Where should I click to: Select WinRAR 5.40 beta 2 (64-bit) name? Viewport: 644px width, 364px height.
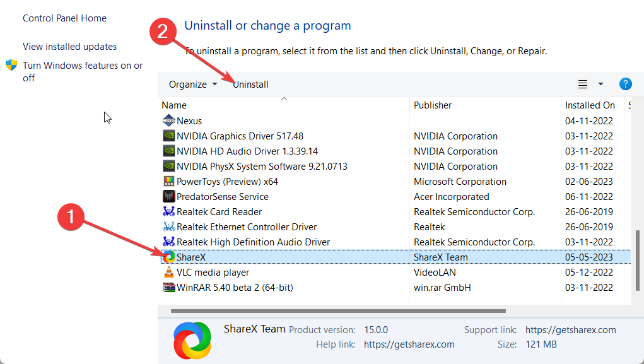[235, 288]
